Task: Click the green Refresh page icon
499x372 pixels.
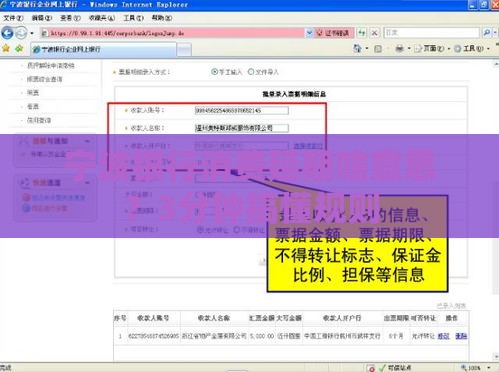Action: [362, 33]
